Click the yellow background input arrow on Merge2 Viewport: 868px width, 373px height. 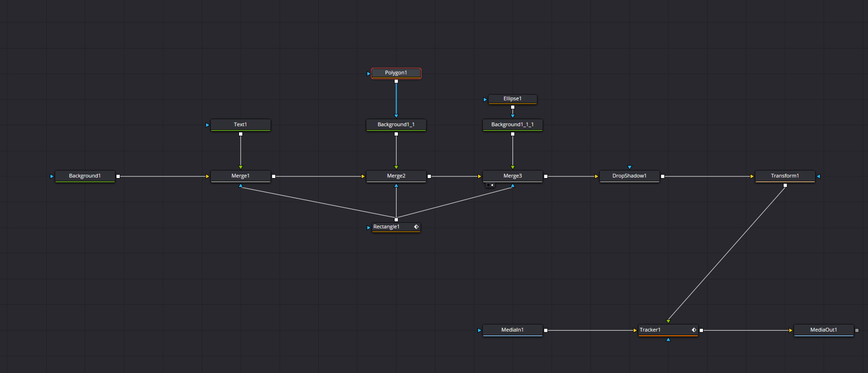pos(363,176)
